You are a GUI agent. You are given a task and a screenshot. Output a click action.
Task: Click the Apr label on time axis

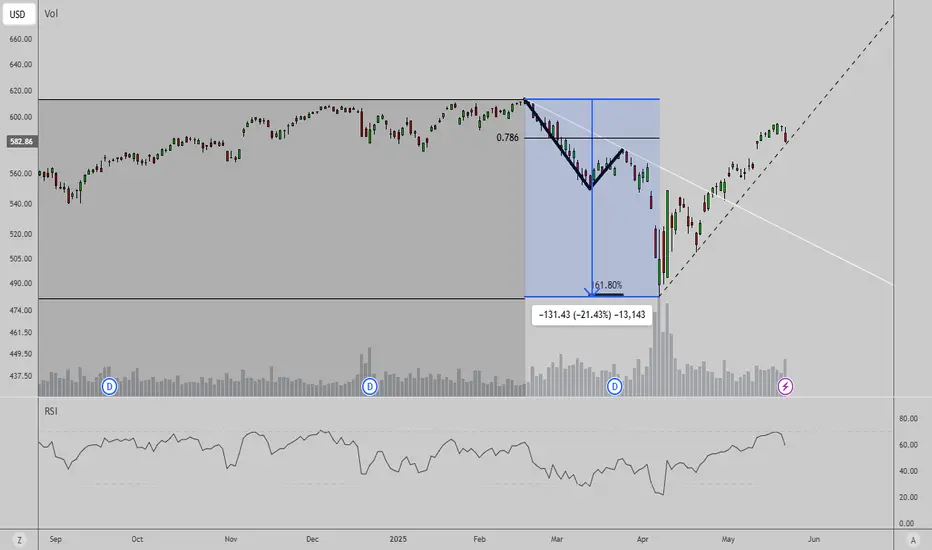643,539
